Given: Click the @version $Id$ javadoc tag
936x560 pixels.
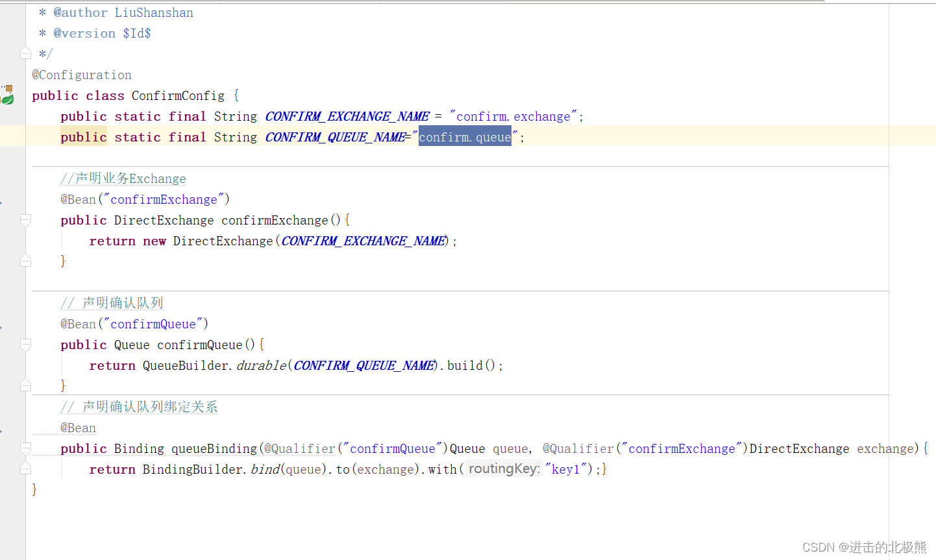Looking at the screenshot, I should pyautogui.click(x=102, y=33).
